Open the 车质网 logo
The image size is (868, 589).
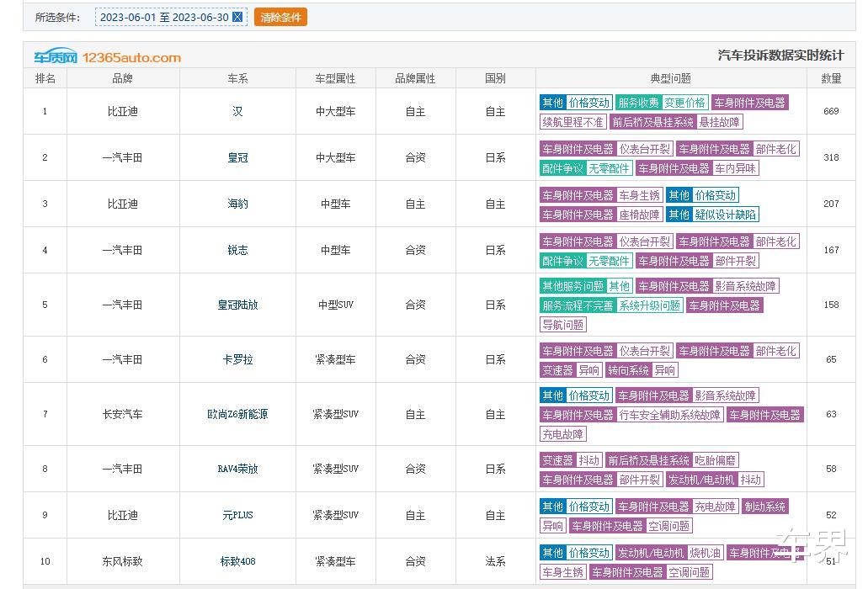[x=56, y=56]
